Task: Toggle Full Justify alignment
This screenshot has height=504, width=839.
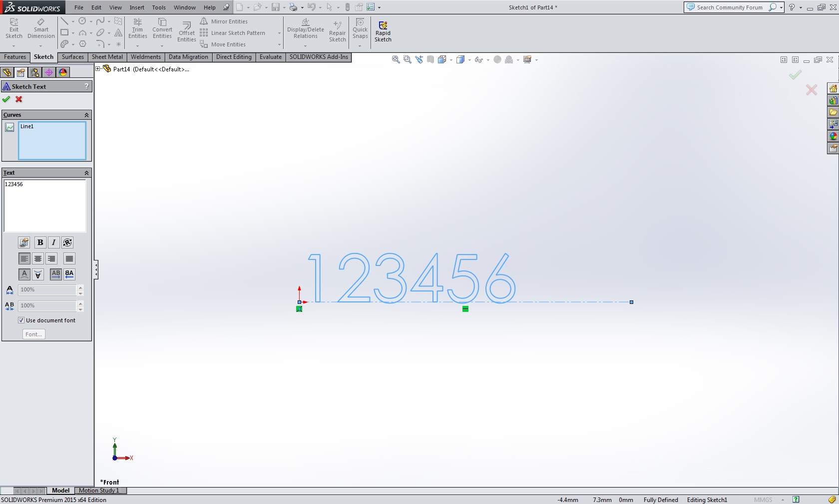Action: (x=69, y=258)
